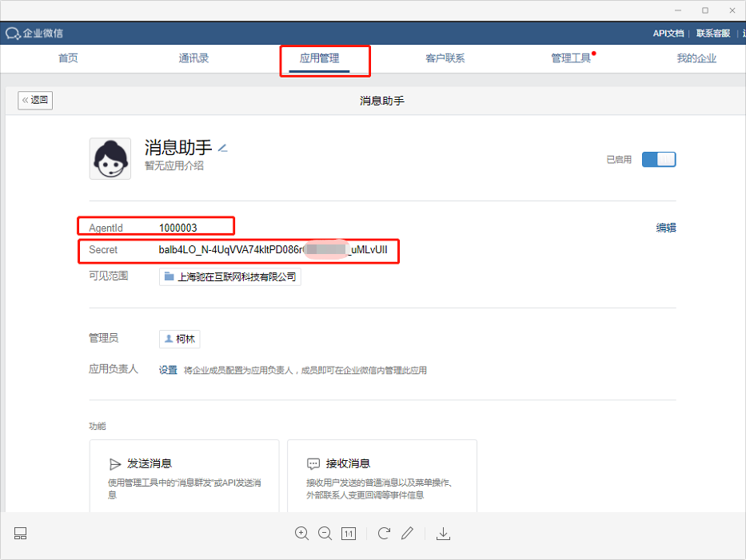746x560 pixels.
Task: Zoom out with the viewer magnifier minus icon
Action: pos(325,534)
